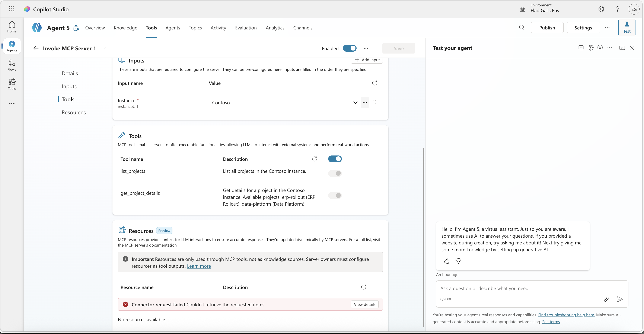
Task: Select Resources in the side navigation
Action: pyautogui.click(x=73, y=112)
